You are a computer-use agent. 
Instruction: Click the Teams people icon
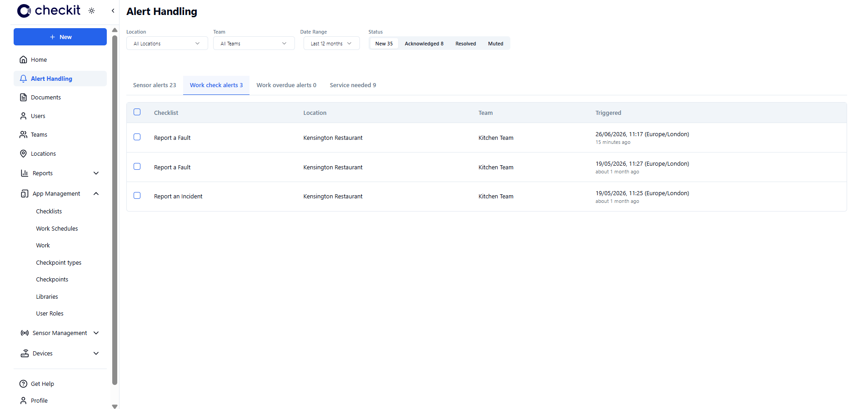23,134
